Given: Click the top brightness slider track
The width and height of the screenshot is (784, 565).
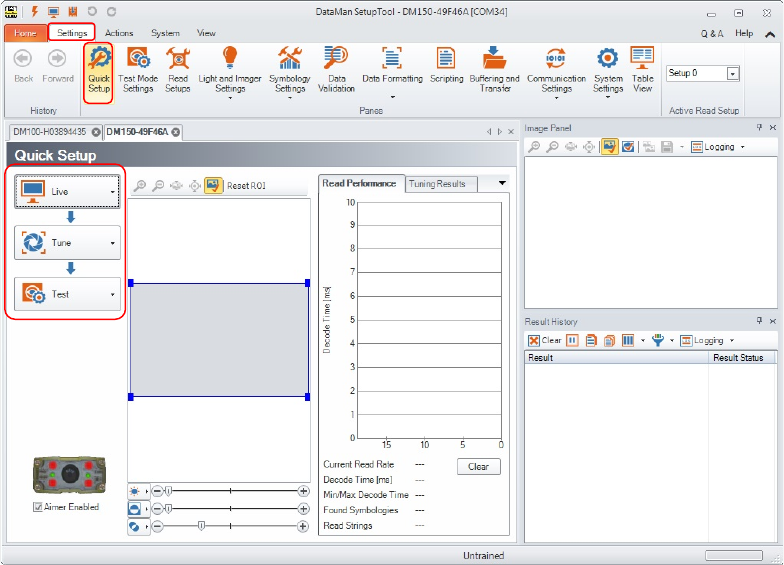Looking at the screenshot, I should click(230, 491).
